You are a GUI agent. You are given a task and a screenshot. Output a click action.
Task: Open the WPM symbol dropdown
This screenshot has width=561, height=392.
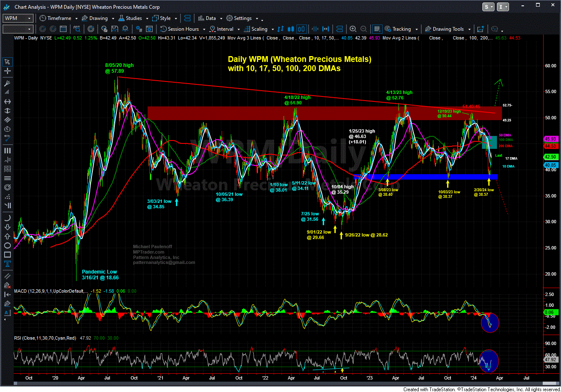[x=29, y=18]
